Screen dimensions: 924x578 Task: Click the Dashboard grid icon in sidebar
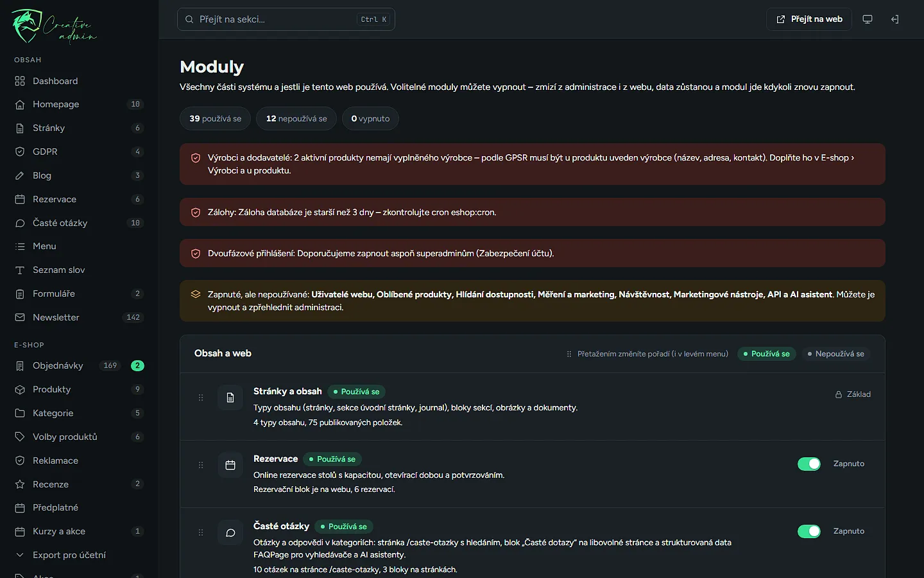[x=20, y=81]
